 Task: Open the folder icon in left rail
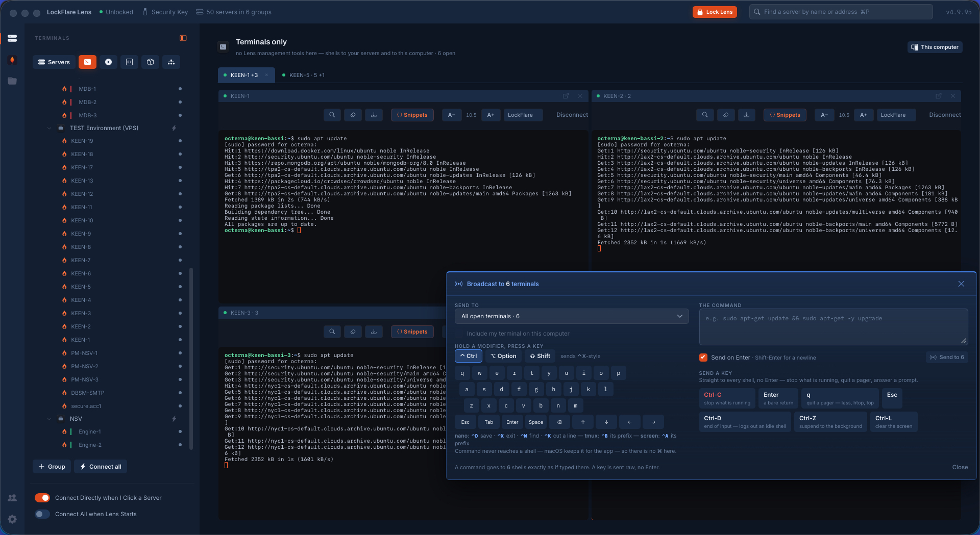pos(12,81)
